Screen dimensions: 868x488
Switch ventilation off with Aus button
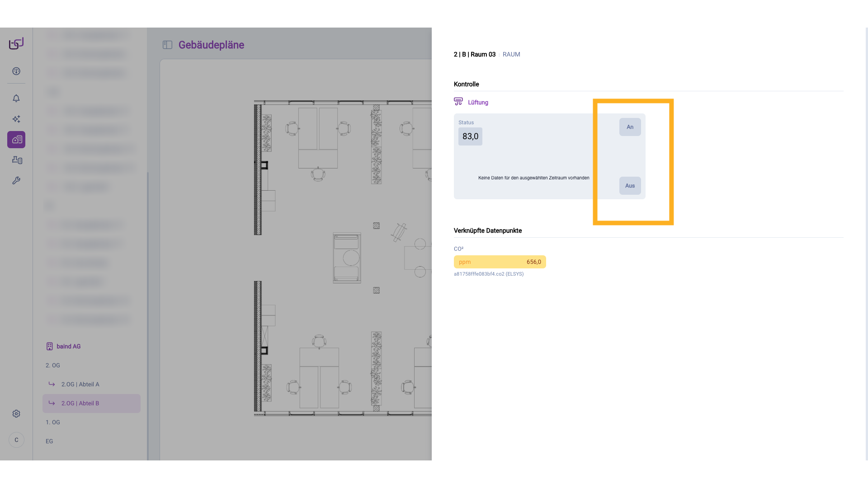pos(630,186)
